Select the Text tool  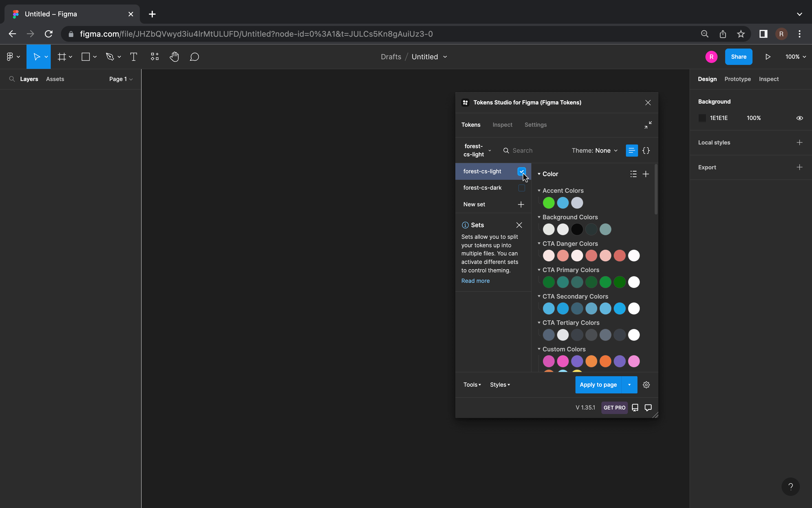point(134,57)
